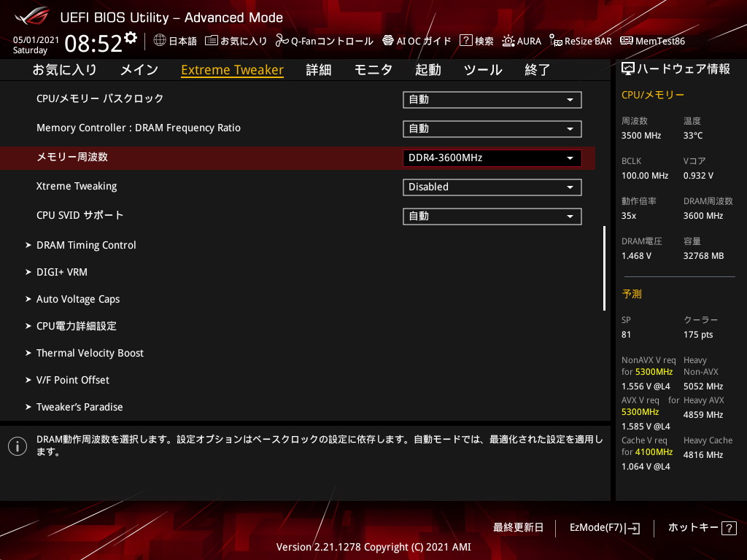Image resolution: width=747 pixels, height=560 pixels.
Task: Open favorites list icon in top bar
Action: [x=212, y=41]
